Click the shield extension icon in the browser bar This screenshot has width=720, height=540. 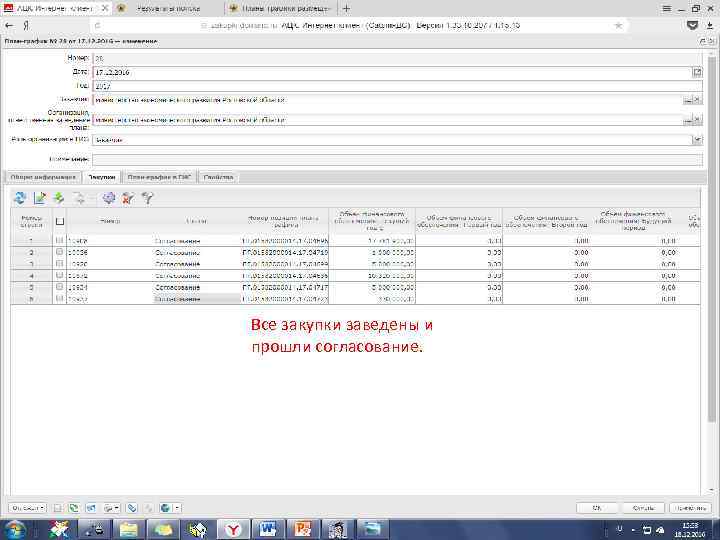click(x=693, y=26)
